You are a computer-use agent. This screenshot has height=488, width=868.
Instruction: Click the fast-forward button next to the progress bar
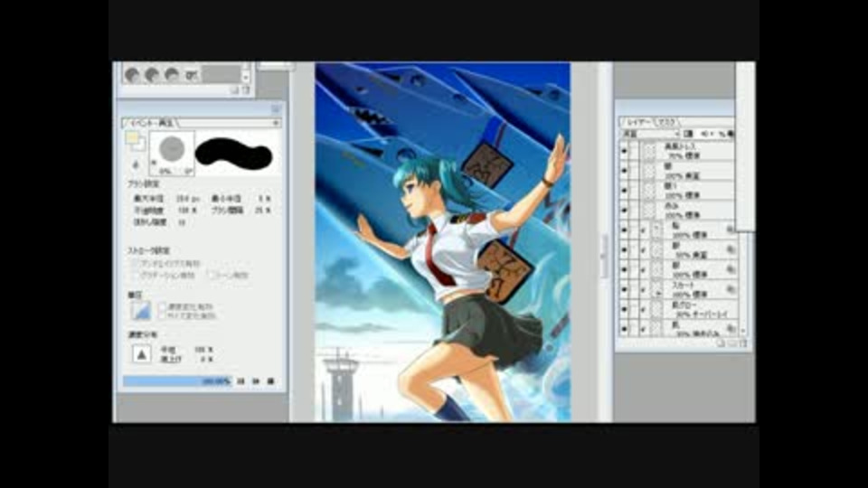(256, 381)
